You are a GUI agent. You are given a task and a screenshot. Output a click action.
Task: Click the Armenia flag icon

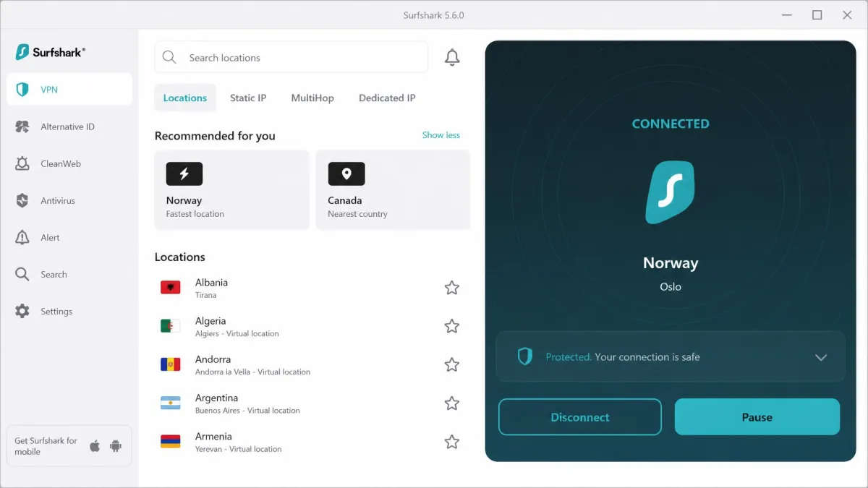[171, 441]
